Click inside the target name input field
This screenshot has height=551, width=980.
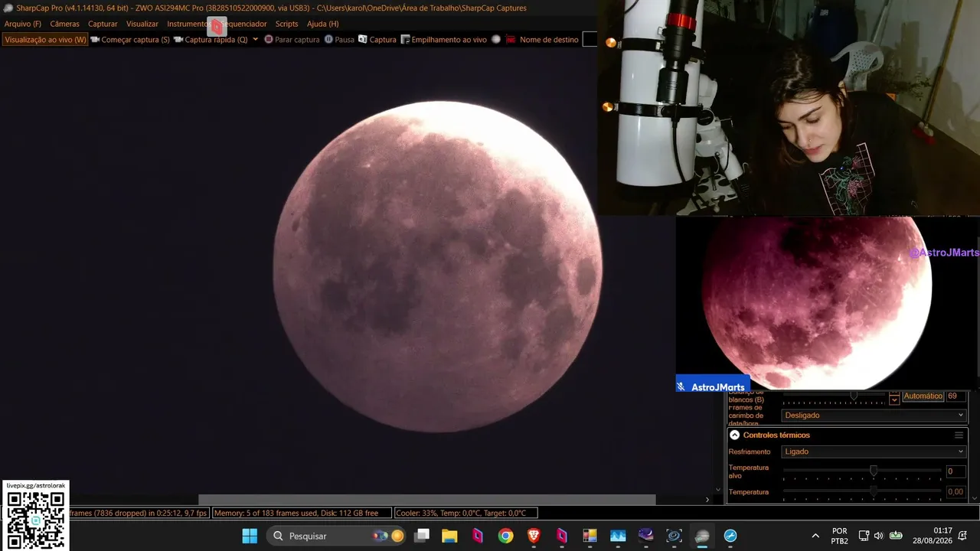(x=590, y=39)
